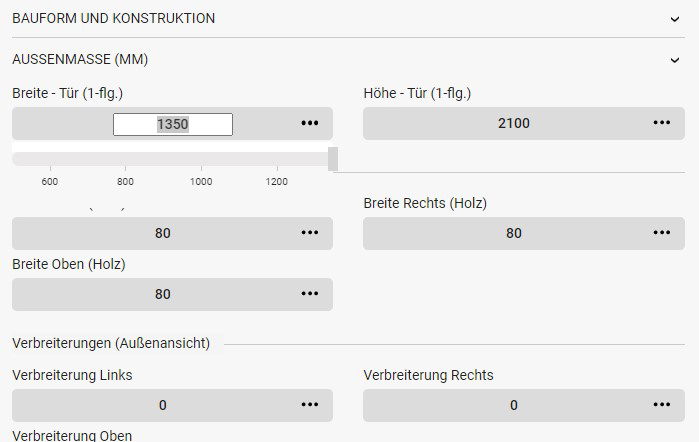
Task: Click three-dots icon in the left 80 field above Breite Oben
Action: click(310, 233)
